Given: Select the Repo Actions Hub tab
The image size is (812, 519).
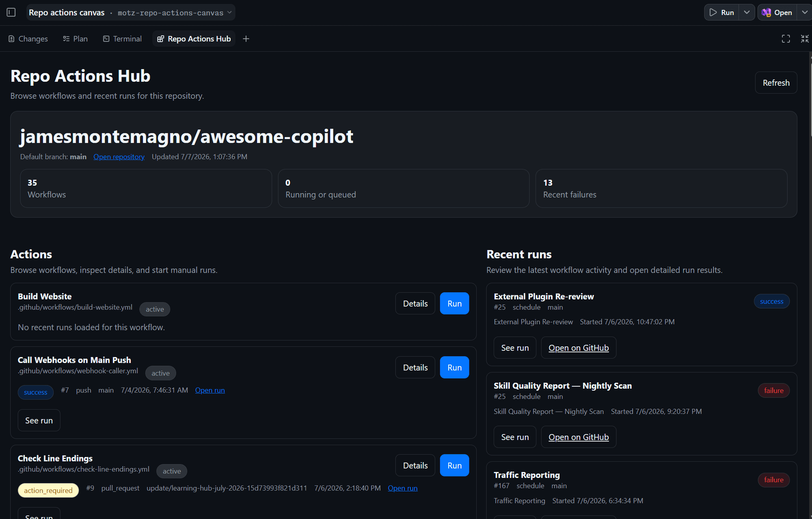Looking at the screenshot, I should click(x=194, y=39).
